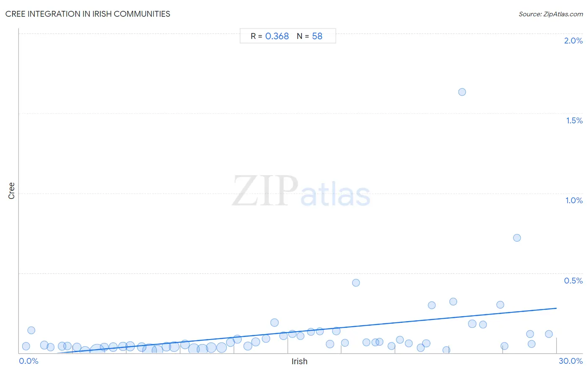Image resolution: width=588 pixels, height=373 pixels.
Task: Click the leftmost data point near 0.15%
Action: point(31,330)
